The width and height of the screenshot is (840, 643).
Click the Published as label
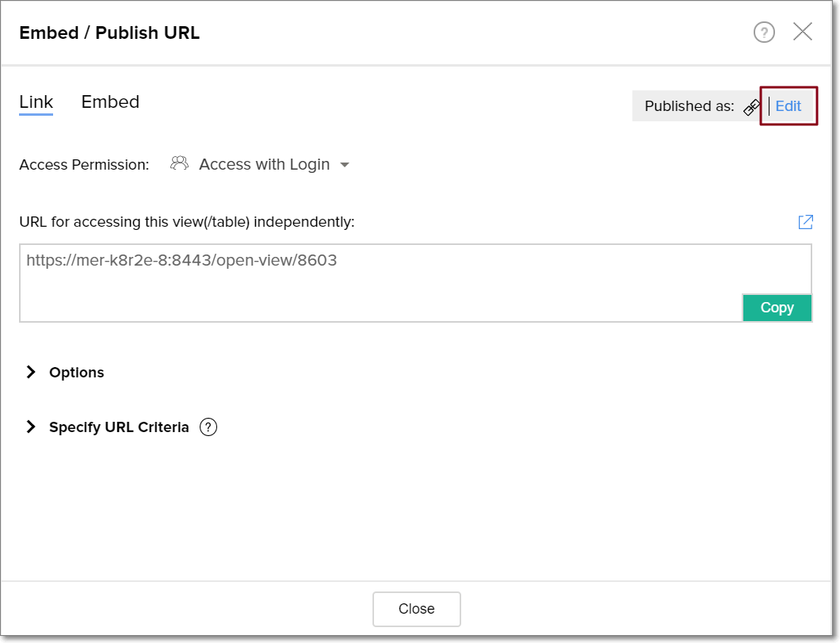pyautogui.click(x=689, y=106)
